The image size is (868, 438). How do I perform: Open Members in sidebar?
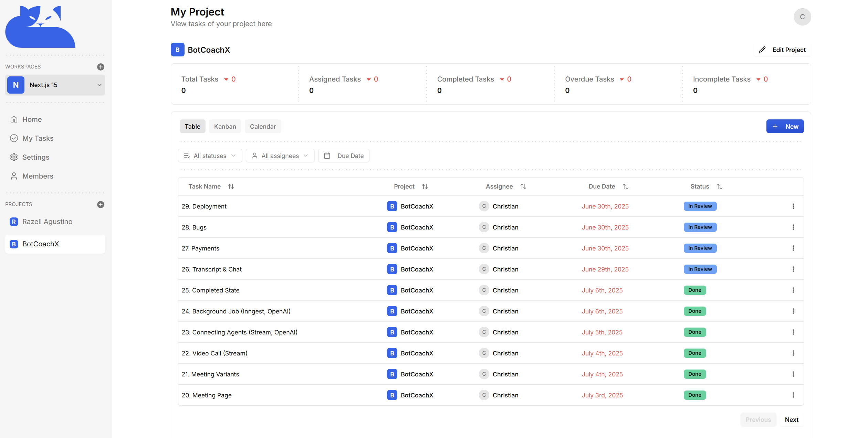[55, 176]
